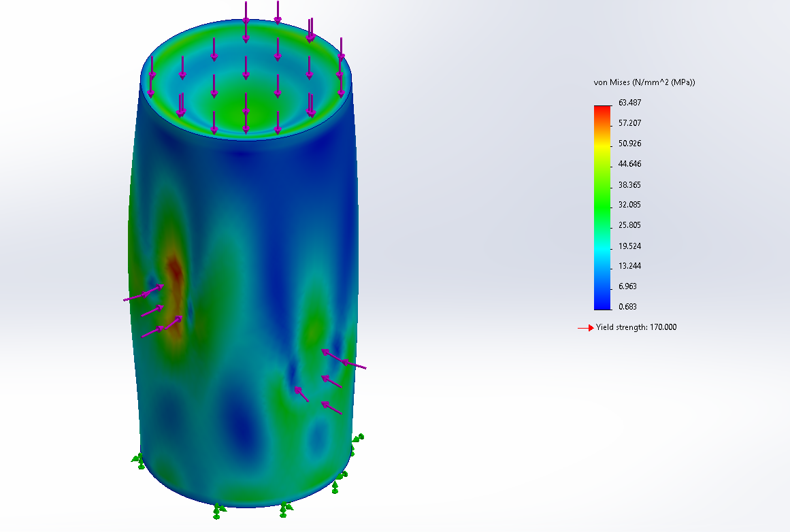The width and height of the screenshot is (790, 532).
Task: Click the 44.646 legend label
Action: [x=629, y=164]
